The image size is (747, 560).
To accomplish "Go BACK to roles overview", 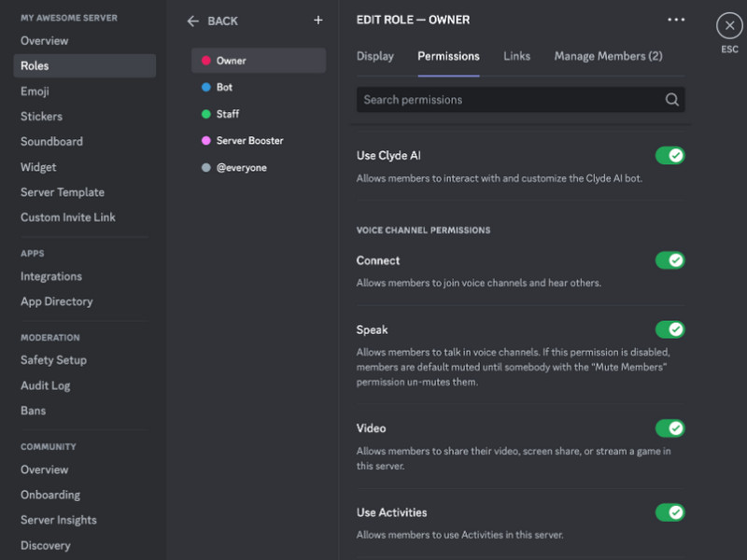I will pos(222,21).
